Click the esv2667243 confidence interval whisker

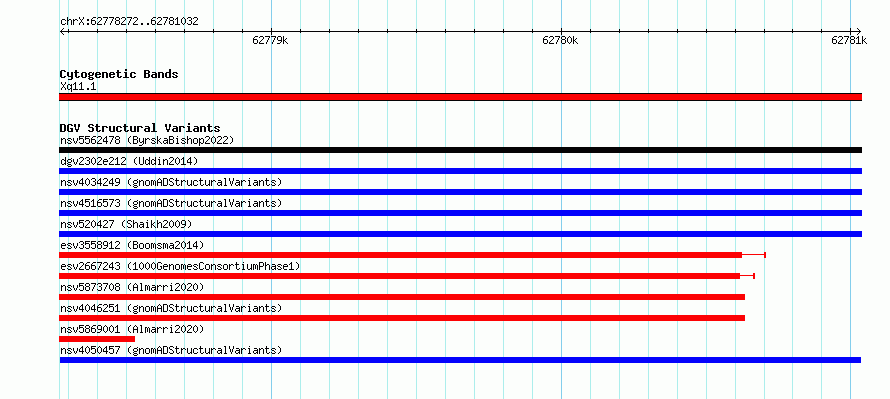point(748,276)
